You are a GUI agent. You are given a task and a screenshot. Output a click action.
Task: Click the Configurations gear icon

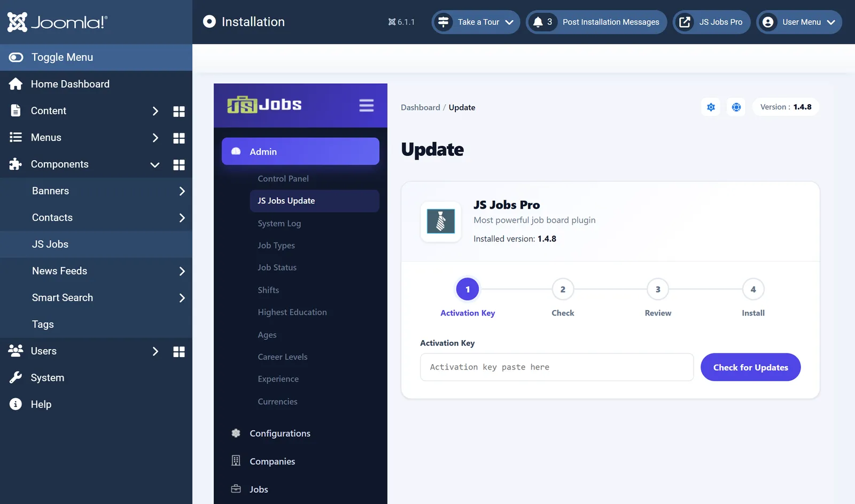236,433
